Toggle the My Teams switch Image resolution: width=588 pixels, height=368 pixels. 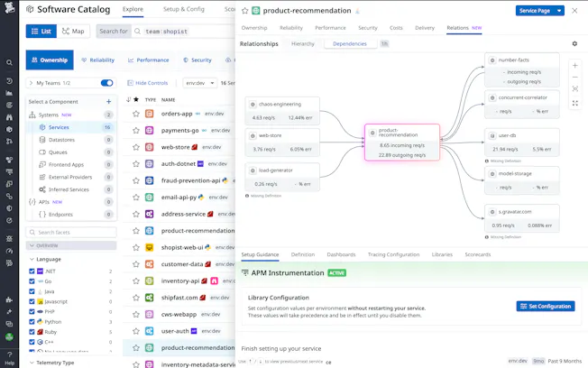coord(106,83)
